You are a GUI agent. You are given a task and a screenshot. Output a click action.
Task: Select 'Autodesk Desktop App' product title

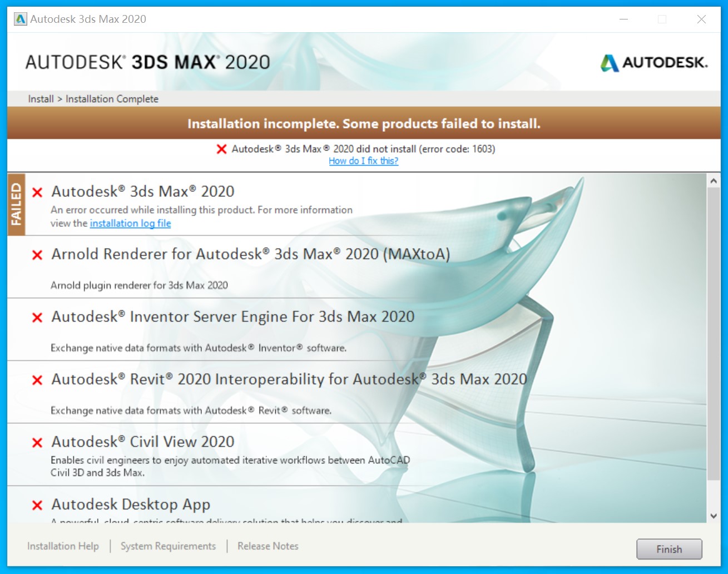(x=131, y=504)
